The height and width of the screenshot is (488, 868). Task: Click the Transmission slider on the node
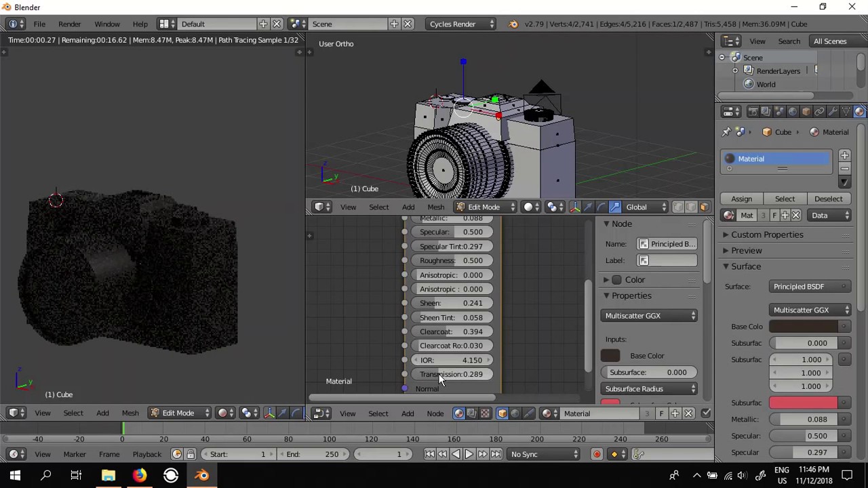(x=452, y=374)
